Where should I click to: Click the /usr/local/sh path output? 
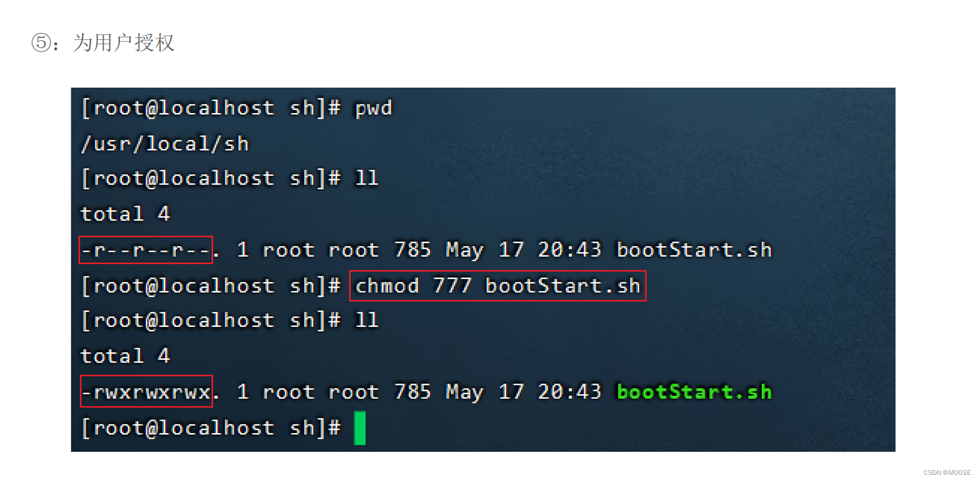(165, 144)
